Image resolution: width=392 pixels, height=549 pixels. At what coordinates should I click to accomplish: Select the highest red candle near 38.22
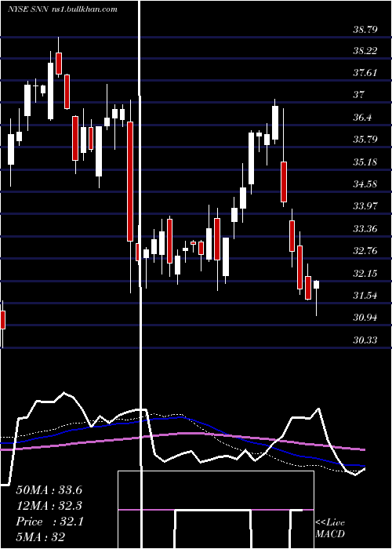[59, 64]
